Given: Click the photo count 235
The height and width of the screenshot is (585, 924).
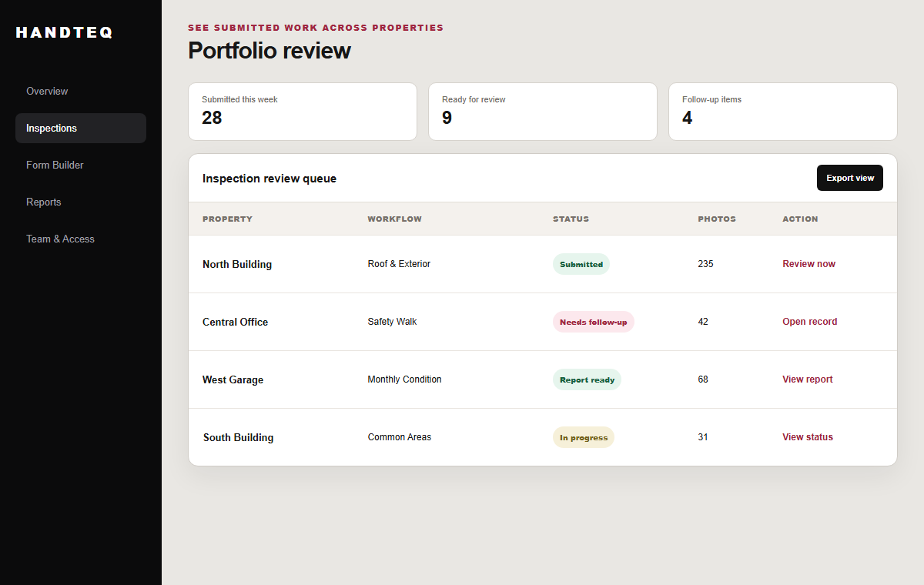Looking at the screenshot, I should pyautogui.click(x=706, y=264).
